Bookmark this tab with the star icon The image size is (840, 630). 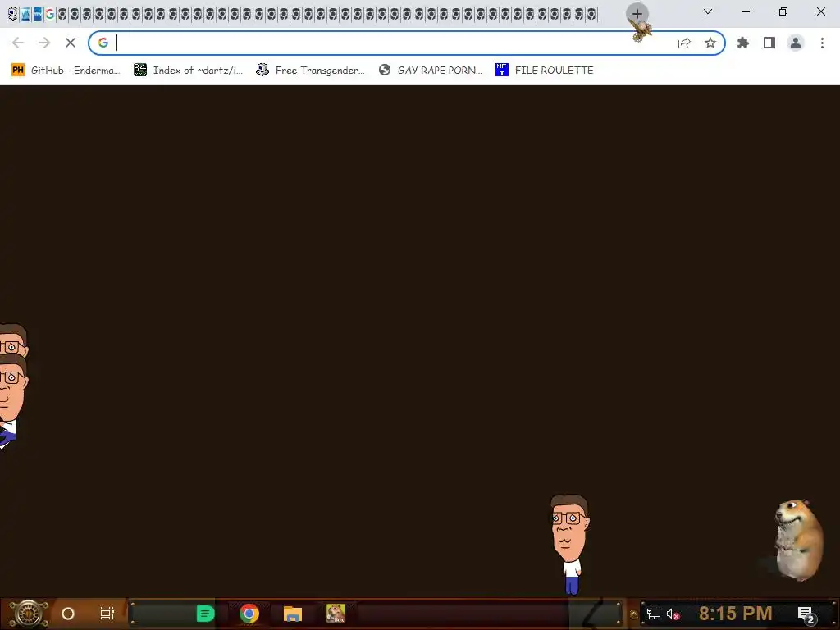click(x=710, y=43)
